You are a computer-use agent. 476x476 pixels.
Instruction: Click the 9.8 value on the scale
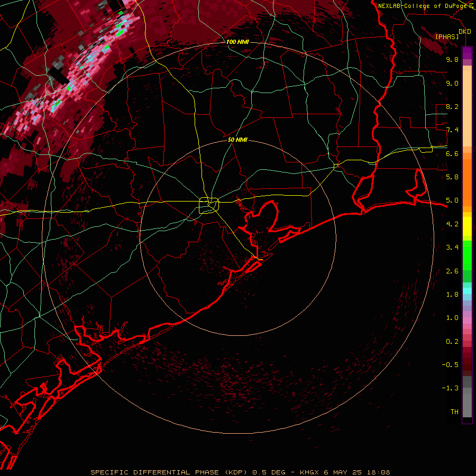[x=452, y=59]
